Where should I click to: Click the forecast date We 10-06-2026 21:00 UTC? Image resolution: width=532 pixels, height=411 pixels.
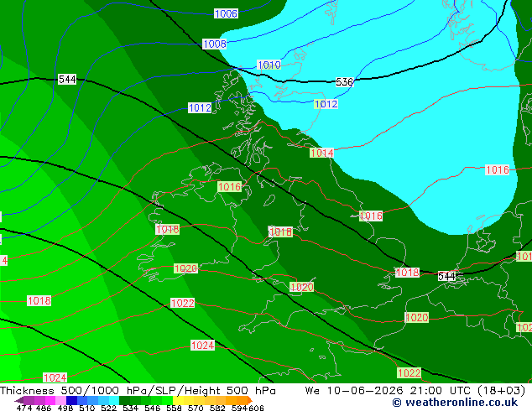tap(389, 391)
